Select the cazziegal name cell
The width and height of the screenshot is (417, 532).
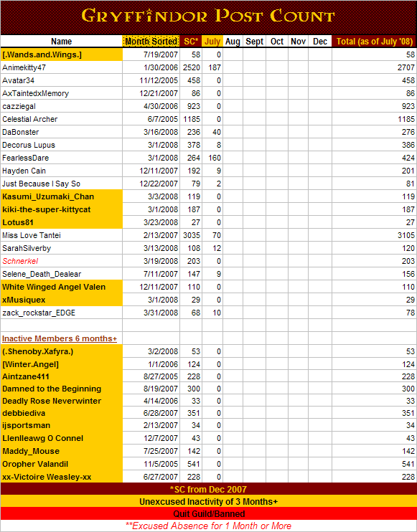pyautogui.click(x=62, y=106)
